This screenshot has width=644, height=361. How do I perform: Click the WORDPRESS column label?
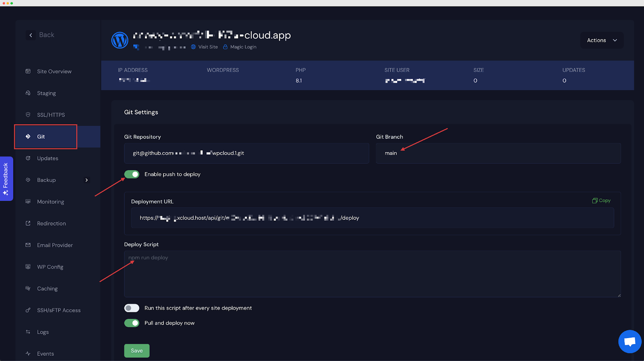[223, 70]
